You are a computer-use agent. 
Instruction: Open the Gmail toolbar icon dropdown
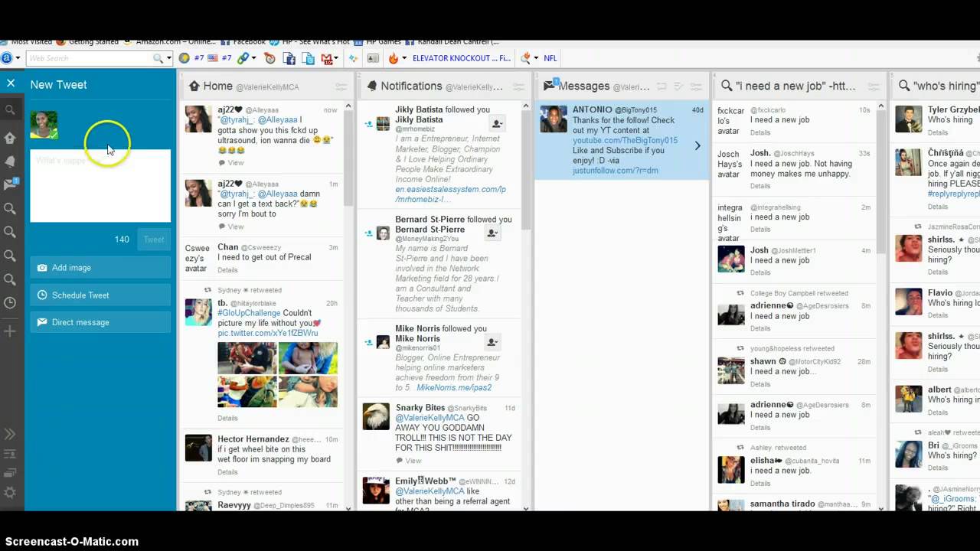[335, 58]
